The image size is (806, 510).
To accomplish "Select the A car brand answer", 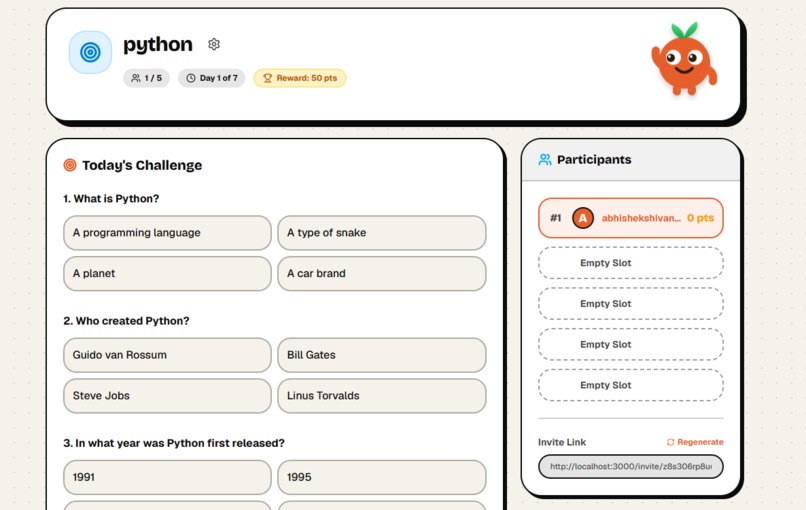I will coord(382,274).
